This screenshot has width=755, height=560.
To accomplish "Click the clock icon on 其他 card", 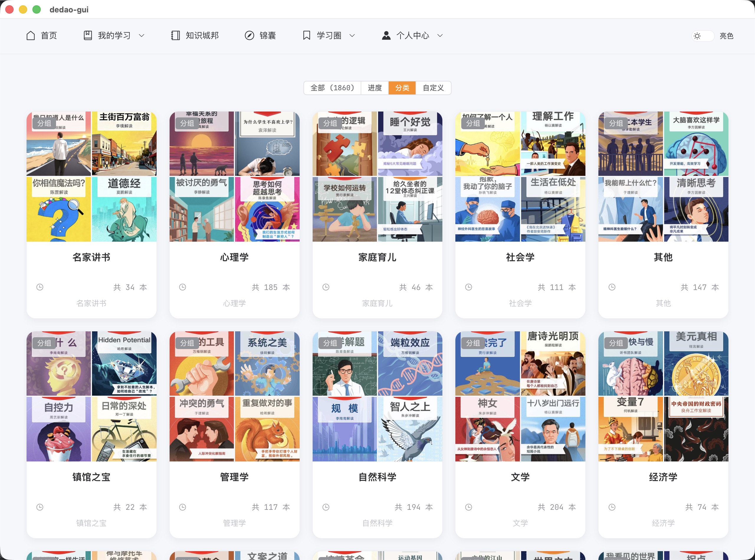I will (612, 287).
